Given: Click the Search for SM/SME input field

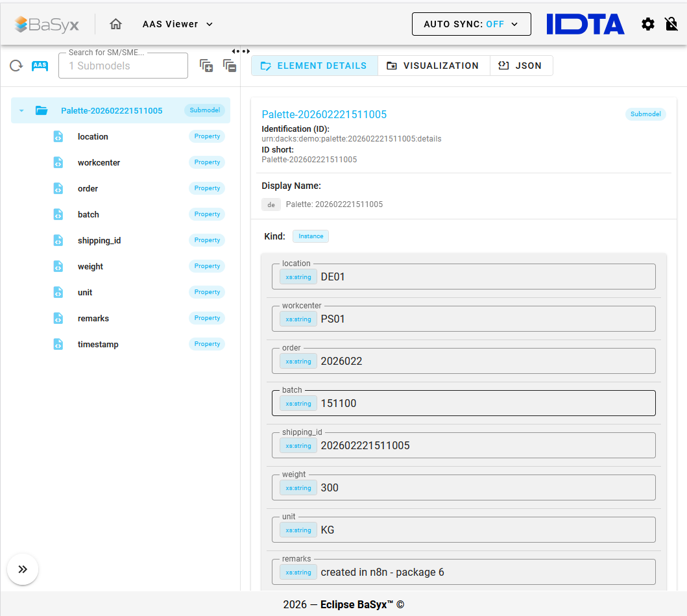Looking at the screenshot, I should tap(123, 66).
